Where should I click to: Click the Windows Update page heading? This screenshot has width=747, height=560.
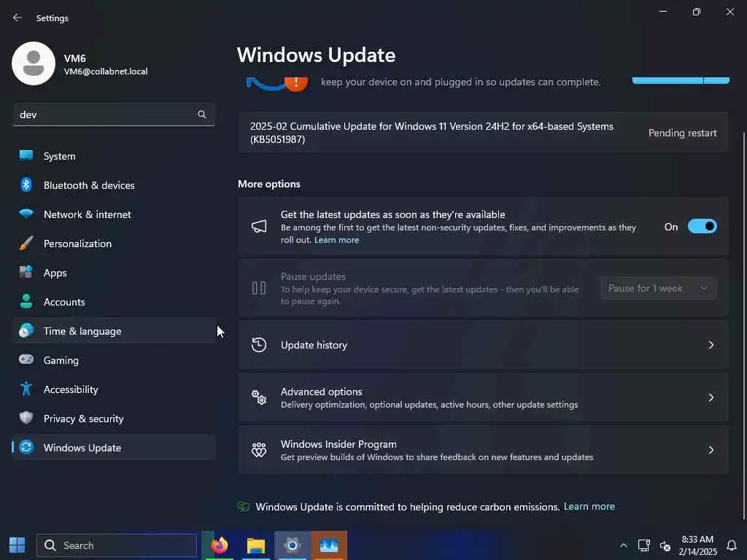317,55
